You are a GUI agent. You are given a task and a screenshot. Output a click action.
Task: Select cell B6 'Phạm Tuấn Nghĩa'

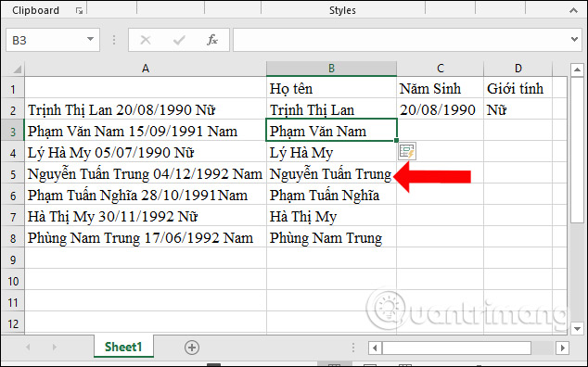331,196
